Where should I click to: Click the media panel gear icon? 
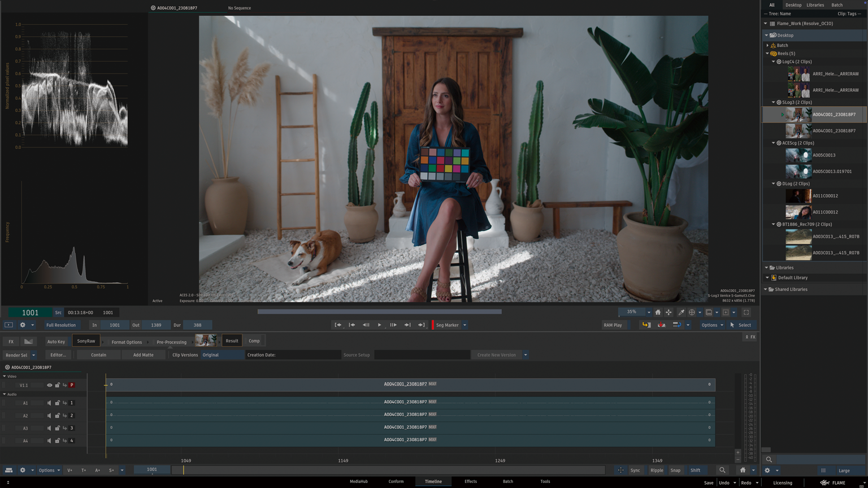(x=767, y=470)
